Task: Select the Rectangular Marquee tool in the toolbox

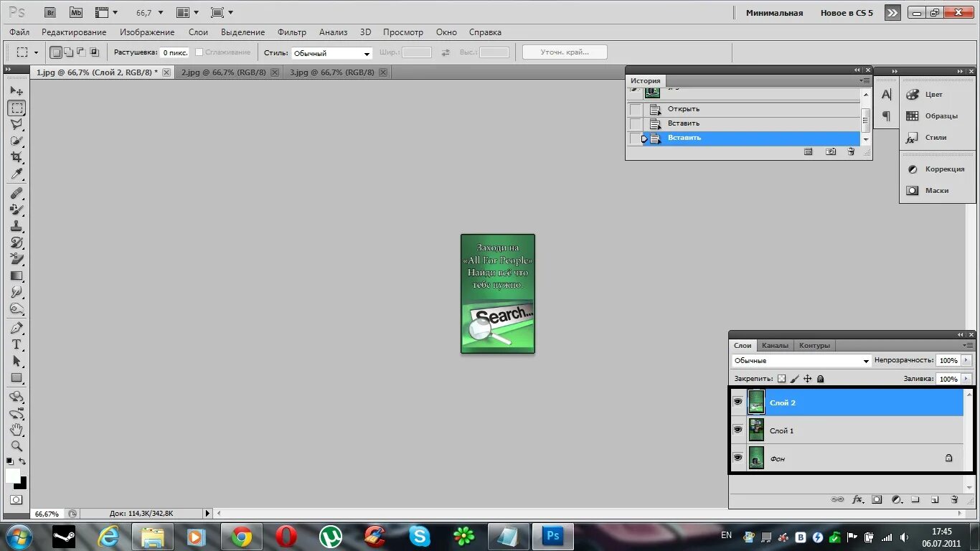Action: pos(17,108)
